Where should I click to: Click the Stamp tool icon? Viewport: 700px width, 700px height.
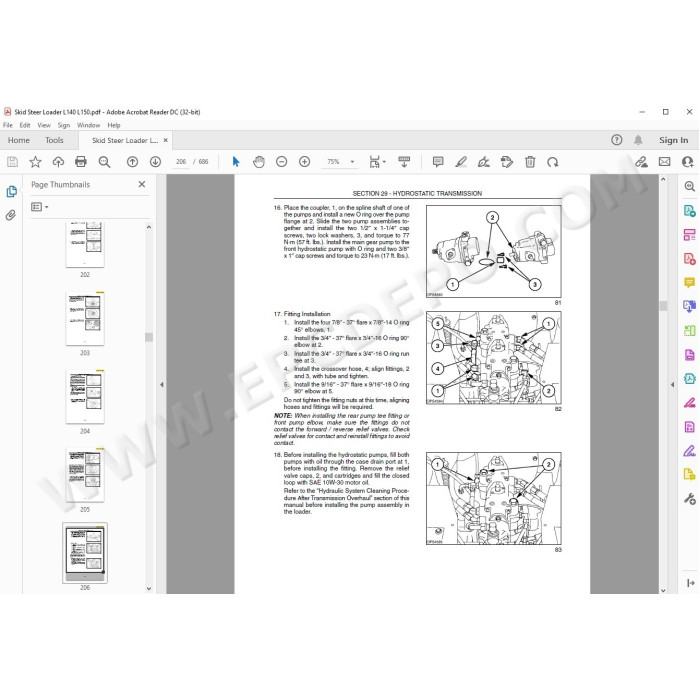[507, 162]
